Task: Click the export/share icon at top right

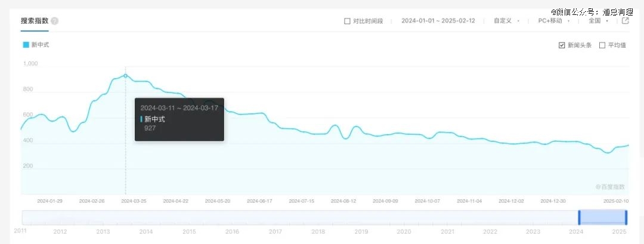Action: (626, 20)
